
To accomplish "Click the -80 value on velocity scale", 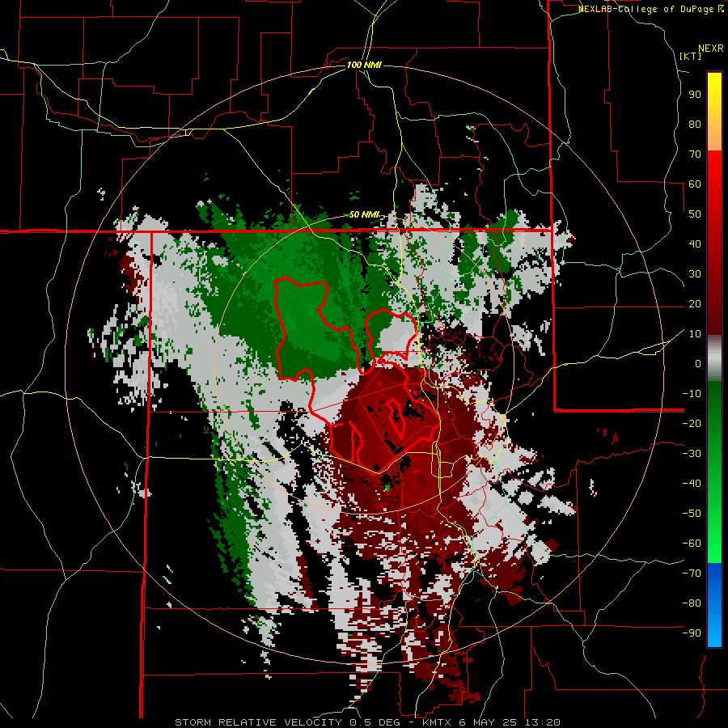I will point(692,603).
